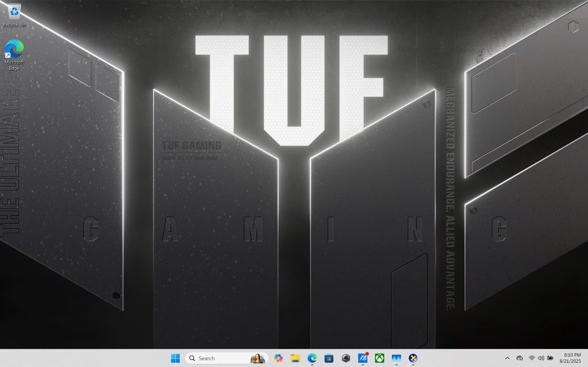Switch to the Task Manager graph icon

pyautogui.click(x=396, y=358)
